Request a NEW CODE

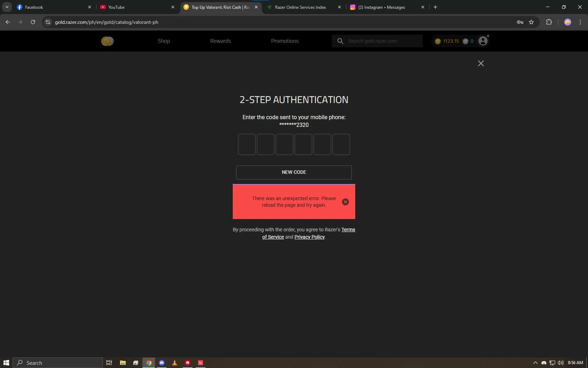[294, 172]
